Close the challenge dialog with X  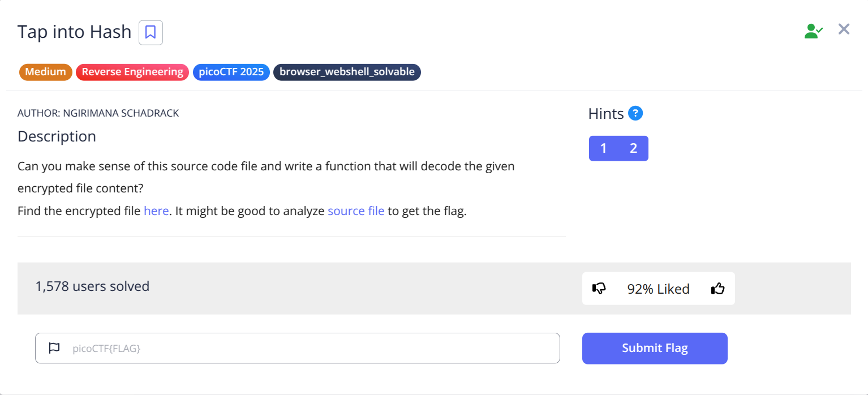click(x=844, y=29)
